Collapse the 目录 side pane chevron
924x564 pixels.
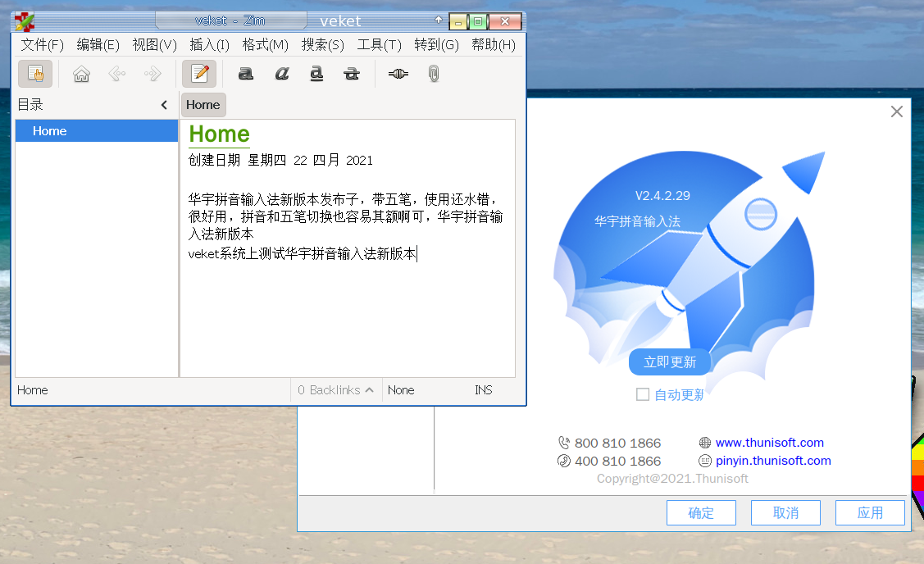coord(164,105)
